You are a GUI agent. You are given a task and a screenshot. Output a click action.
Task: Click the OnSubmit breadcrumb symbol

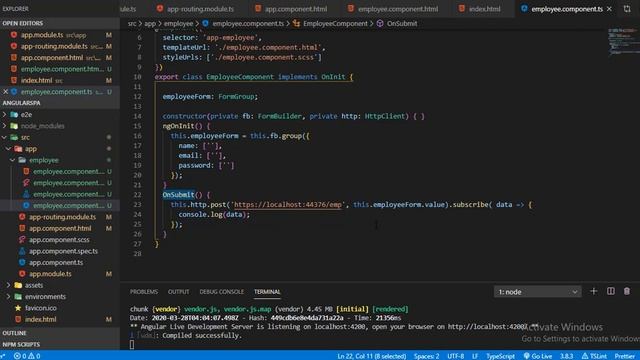(x=402, y=24)
